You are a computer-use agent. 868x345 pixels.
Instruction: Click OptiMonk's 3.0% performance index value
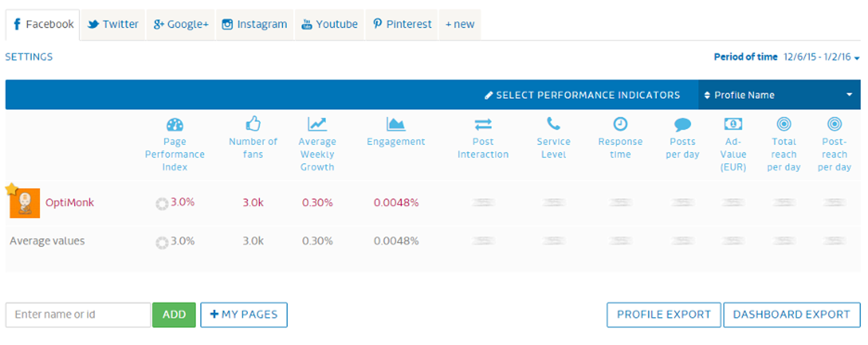tap(182, 202)
